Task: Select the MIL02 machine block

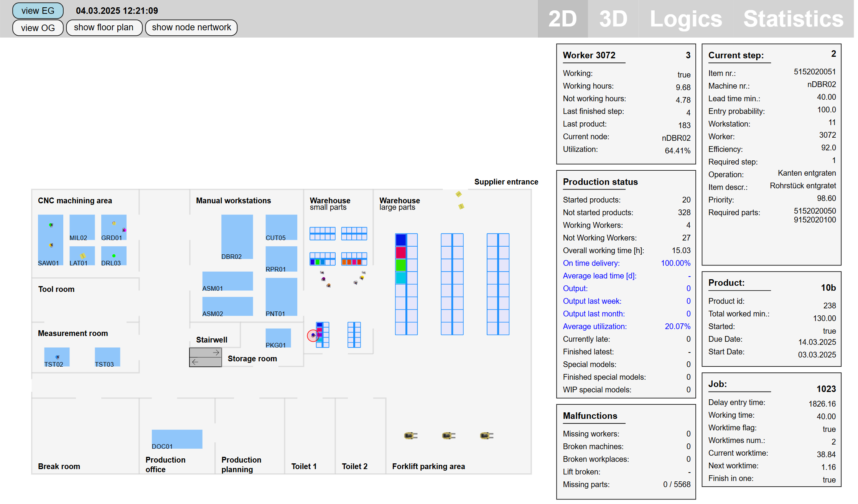Action: (82, 227)
